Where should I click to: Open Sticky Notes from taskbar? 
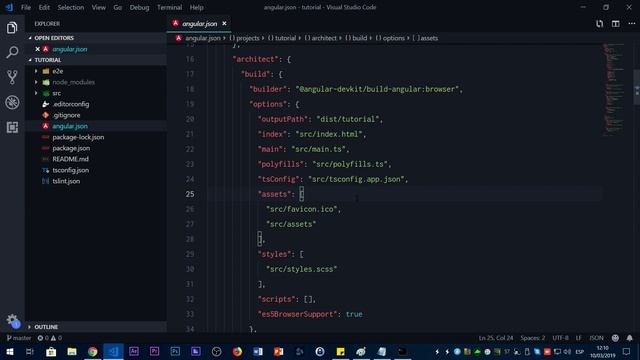[x=340, y=351]
